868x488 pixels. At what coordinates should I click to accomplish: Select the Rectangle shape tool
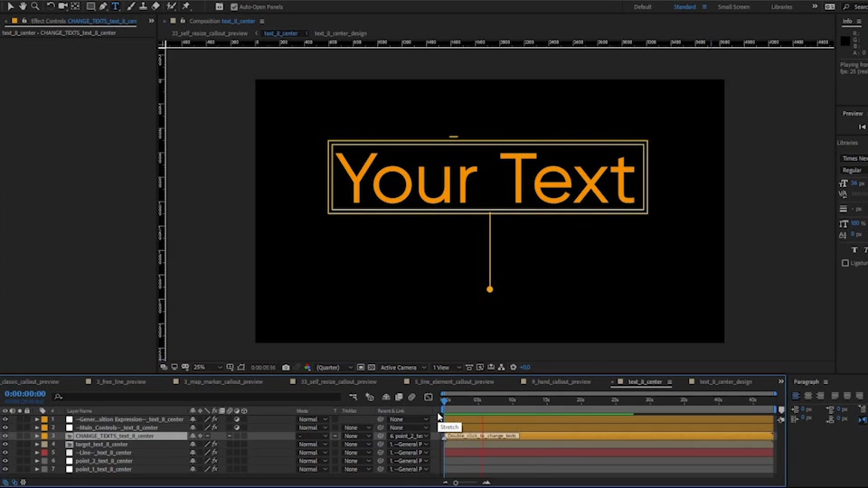(x=90, y=6)
